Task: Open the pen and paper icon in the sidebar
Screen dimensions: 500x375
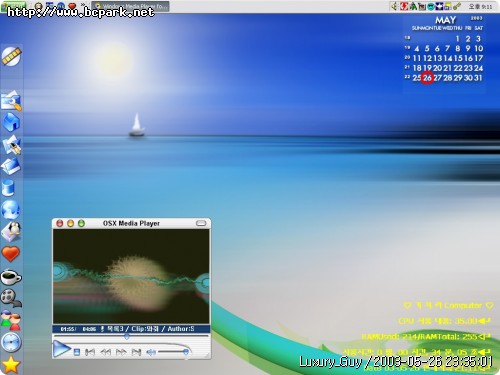Action: pos(11,145)
